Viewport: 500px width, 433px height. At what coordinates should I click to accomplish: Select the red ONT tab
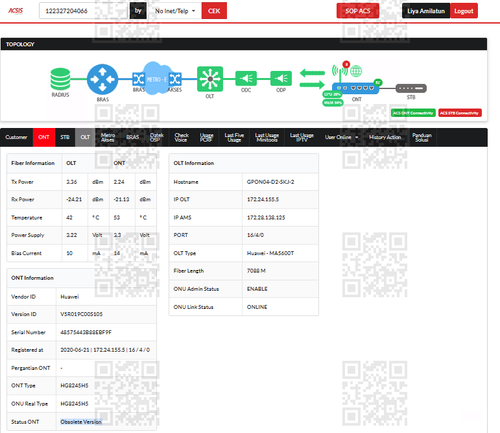coord(44,137)
